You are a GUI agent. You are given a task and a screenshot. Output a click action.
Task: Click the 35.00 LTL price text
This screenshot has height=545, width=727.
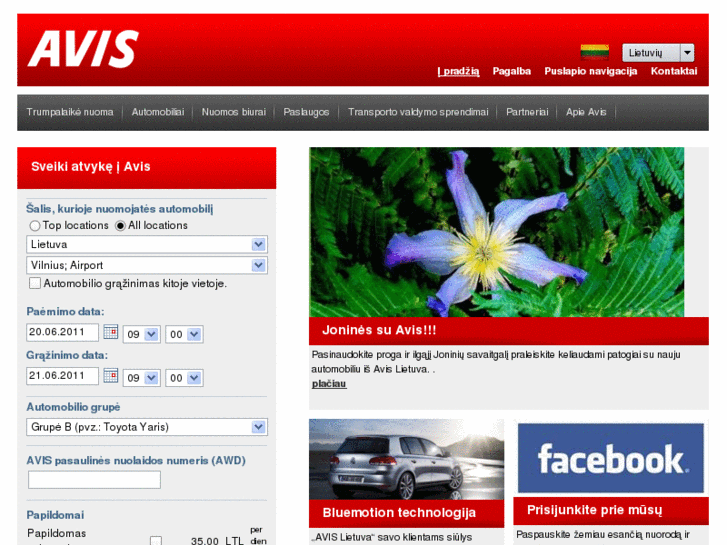click(217, 541)
